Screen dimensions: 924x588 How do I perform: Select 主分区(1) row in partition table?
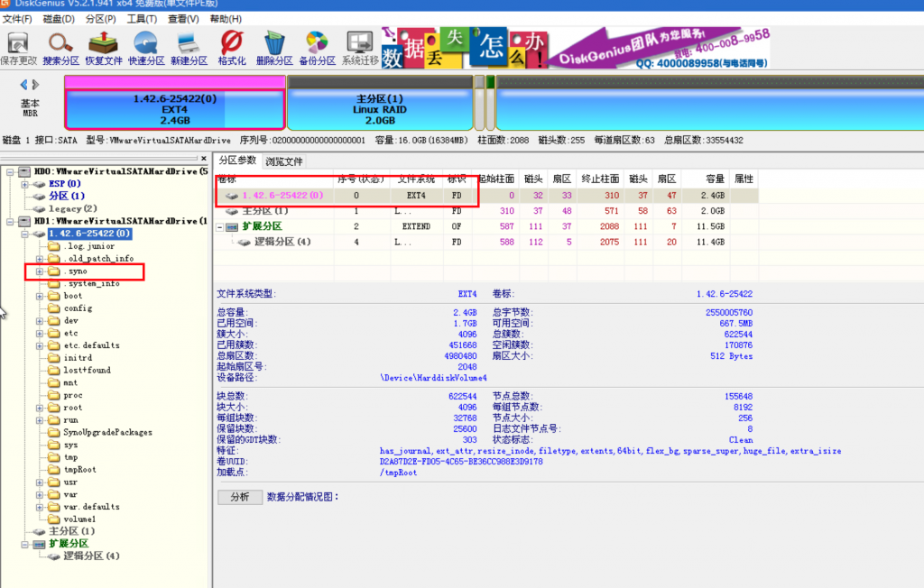click(x=487, y=211)
